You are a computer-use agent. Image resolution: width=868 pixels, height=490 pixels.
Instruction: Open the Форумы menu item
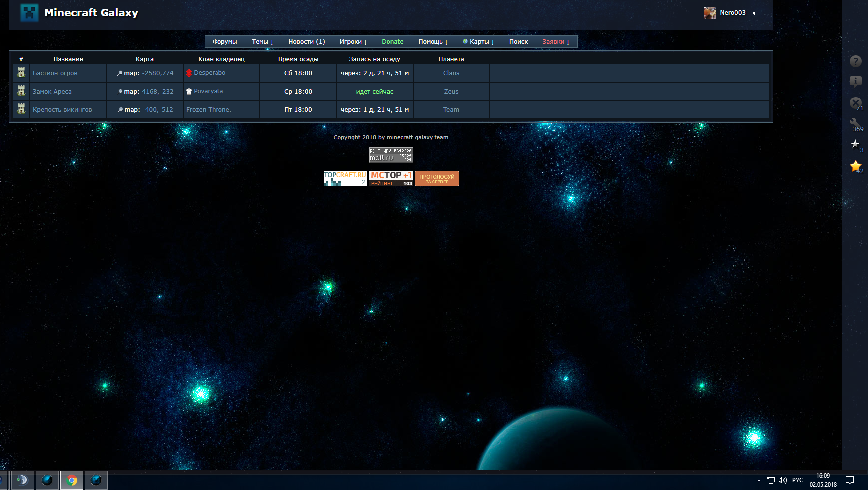pyautogui.click(x=224, y=42)
